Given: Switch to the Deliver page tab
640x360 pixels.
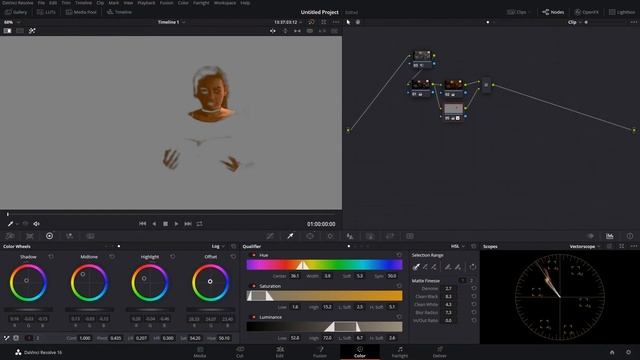Looking at the screenshot, I should (440, 351).
